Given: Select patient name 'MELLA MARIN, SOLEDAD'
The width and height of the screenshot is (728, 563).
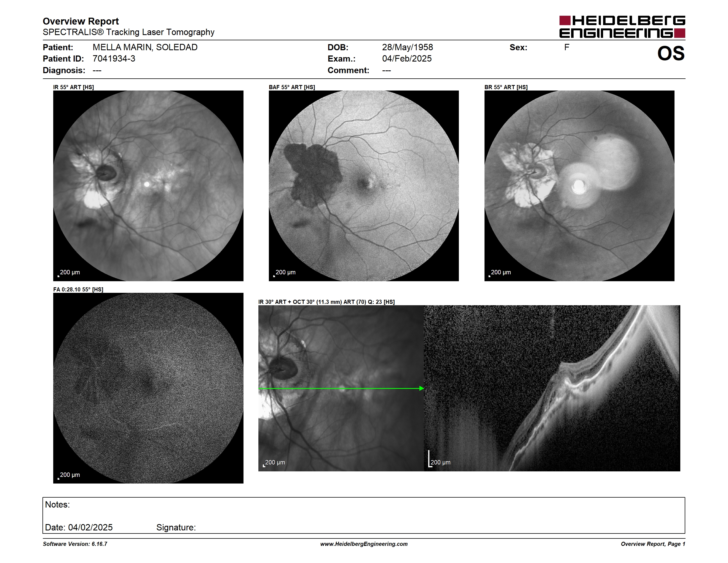Looking at the screenshot, I should coord(145,47).
